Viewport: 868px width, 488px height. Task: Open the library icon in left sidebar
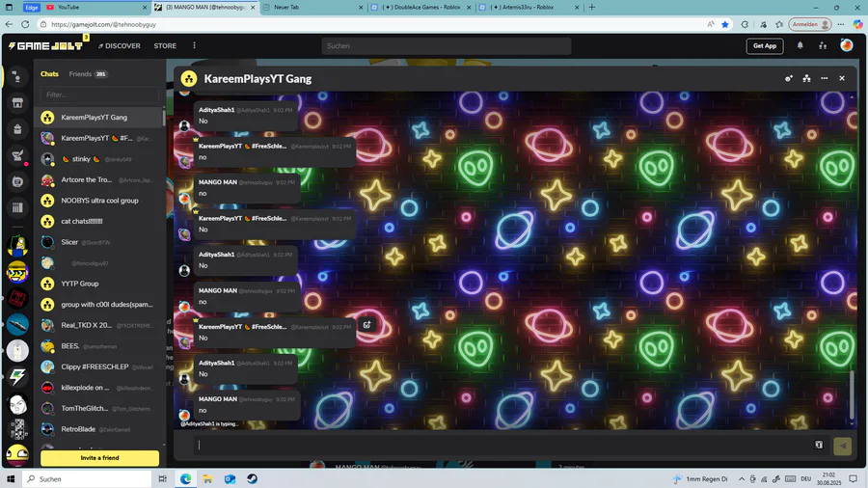pyautogui.click(x=17, y=208)
